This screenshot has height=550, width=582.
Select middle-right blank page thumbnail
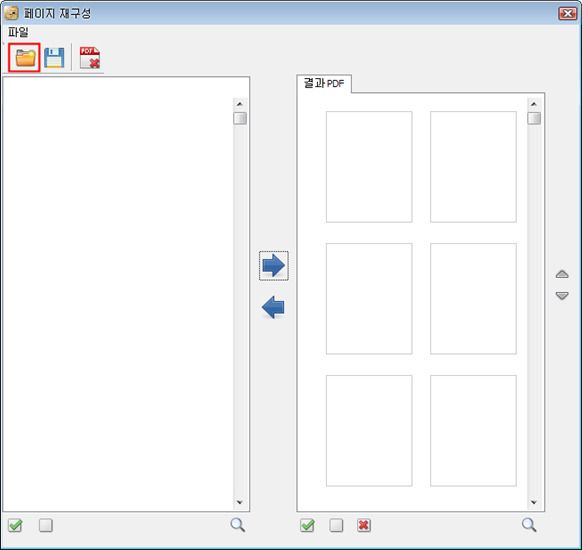(x=473, y=299)
